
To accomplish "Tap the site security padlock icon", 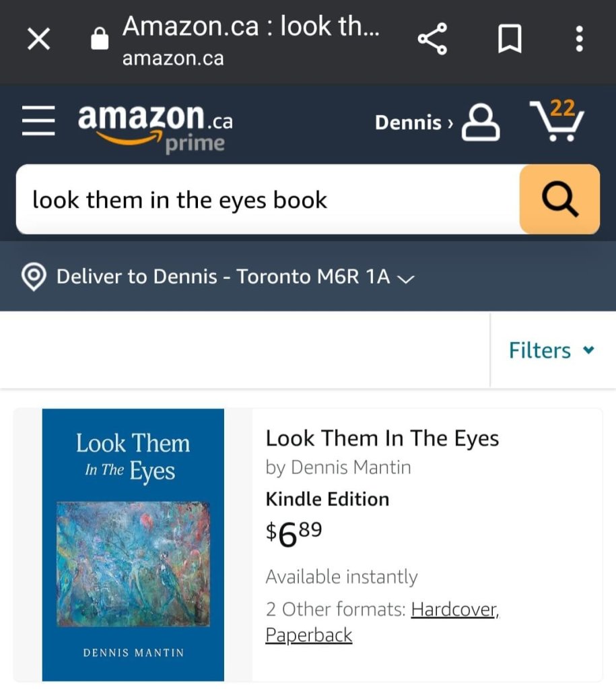I will coord(99,39).
